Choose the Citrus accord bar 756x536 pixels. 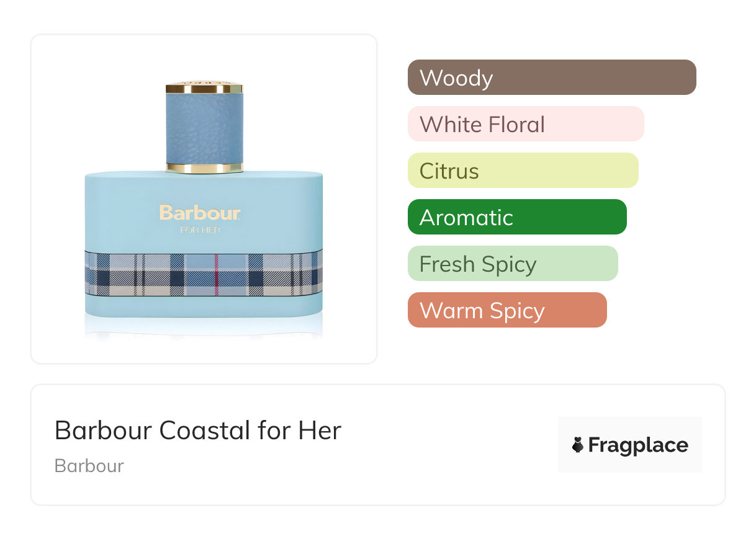click(x=523, y=171)
